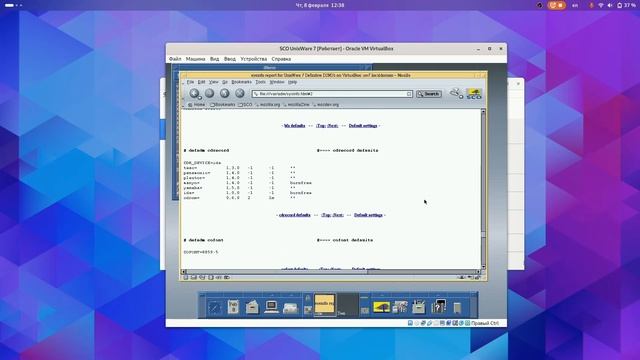This screenshot has width=640, height=360.
Task: Open the Help manager question-mark icon
Action: point(438,307)
